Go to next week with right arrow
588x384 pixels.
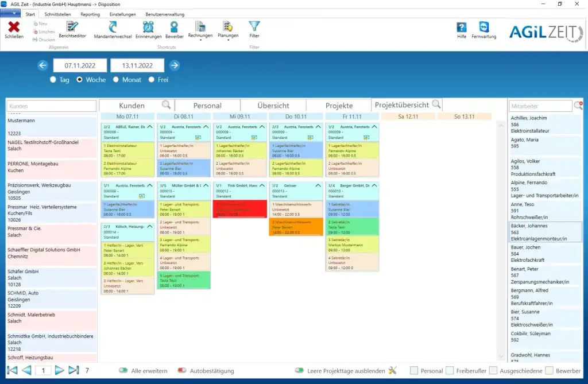(175, 65)
